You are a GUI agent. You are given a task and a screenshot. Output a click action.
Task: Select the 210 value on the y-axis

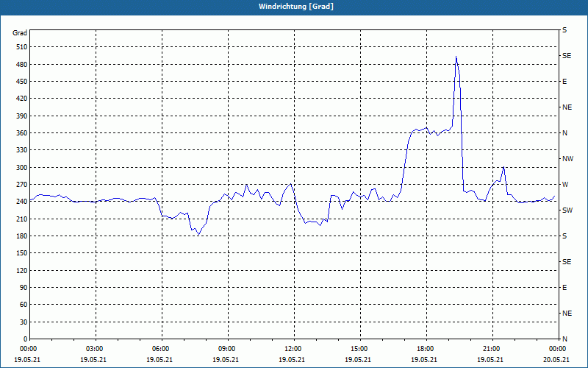tap(22, 219)
